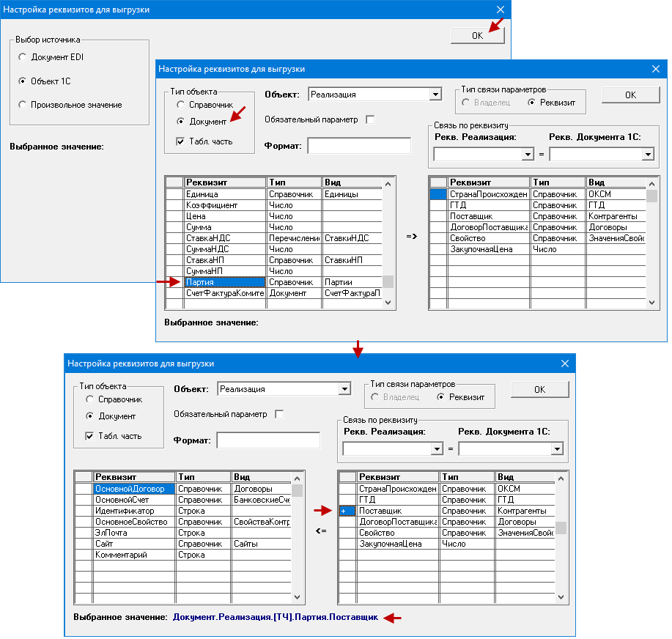Select "ЗакупочнаяЦена" row in the bottom window

(446, 544)
